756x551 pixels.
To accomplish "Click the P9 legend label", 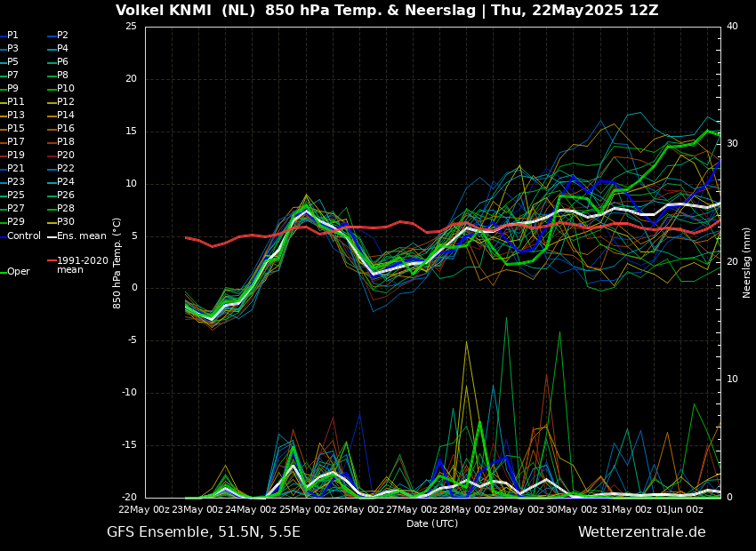I will tap(12, 89).
